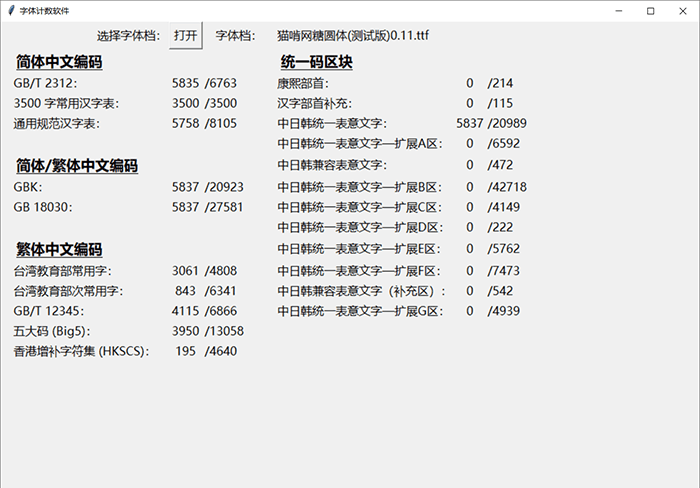
Task: Click the 扩展F区 row label
Action: point(359,271)
